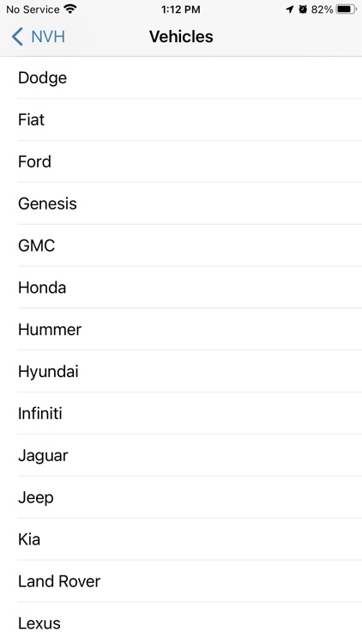Image resolution: width=362 pixels, height=644 pixels.
Task: Choose Hyundai from the makes
Action: point(181,371)
